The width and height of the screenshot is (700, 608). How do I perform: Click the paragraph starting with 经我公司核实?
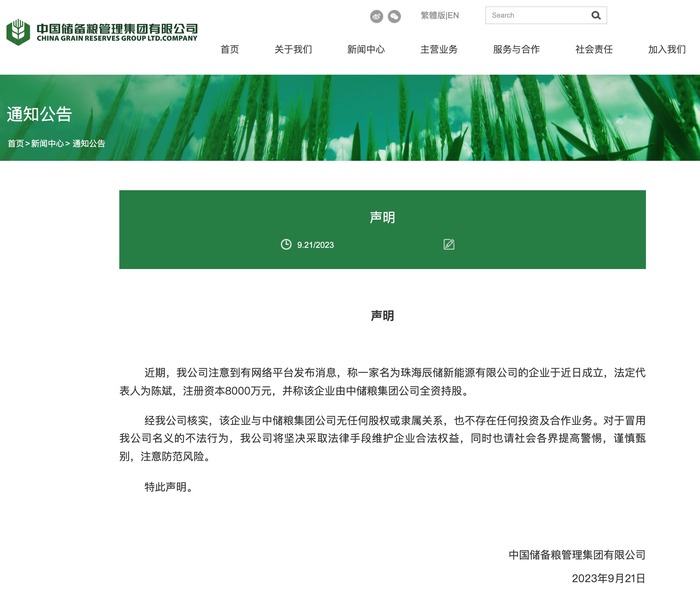[382, 438]
